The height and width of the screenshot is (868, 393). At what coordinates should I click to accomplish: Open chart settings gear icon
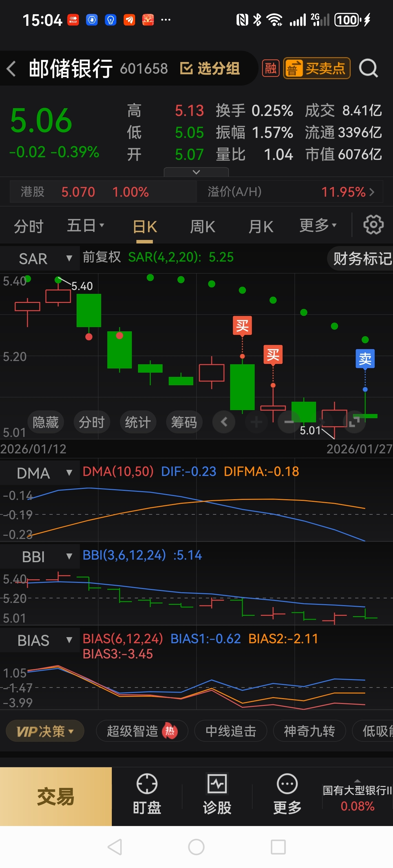(x=373, y=225)
